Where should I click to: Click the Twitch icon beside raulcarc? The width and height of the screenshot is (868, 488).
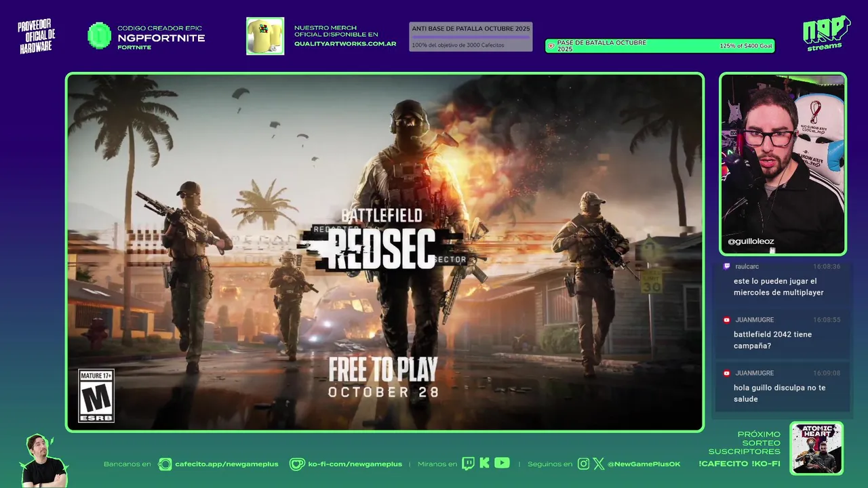tap(727, 266)
